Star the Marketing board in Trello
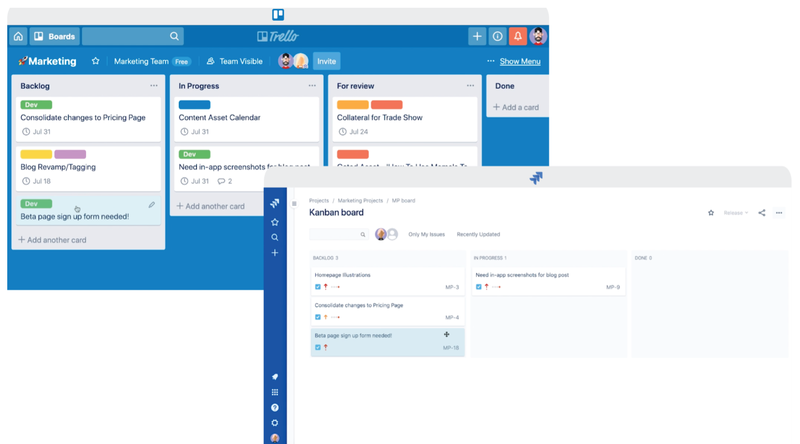Image resolution: width=800 pixels, height=444 pixels. [x=95, y=61]
